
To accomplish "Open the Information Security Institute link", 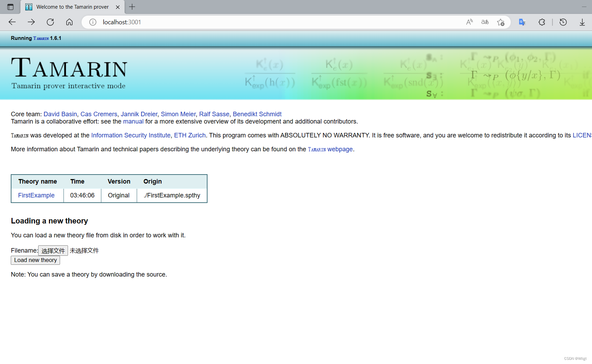I will tap(131, 135).
